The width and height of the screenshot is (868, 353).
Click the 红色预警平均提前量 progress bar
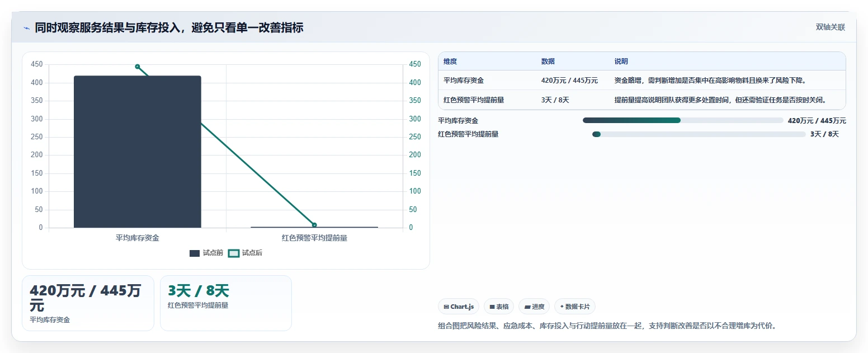click(699, 134)
